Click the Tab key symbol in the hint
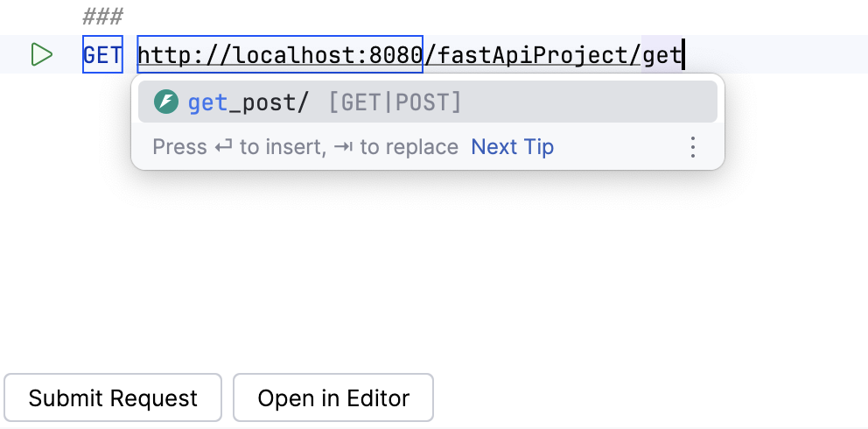The height and width of the screenshot is (429, 868). pyautogui.click(x=344, y=147)
